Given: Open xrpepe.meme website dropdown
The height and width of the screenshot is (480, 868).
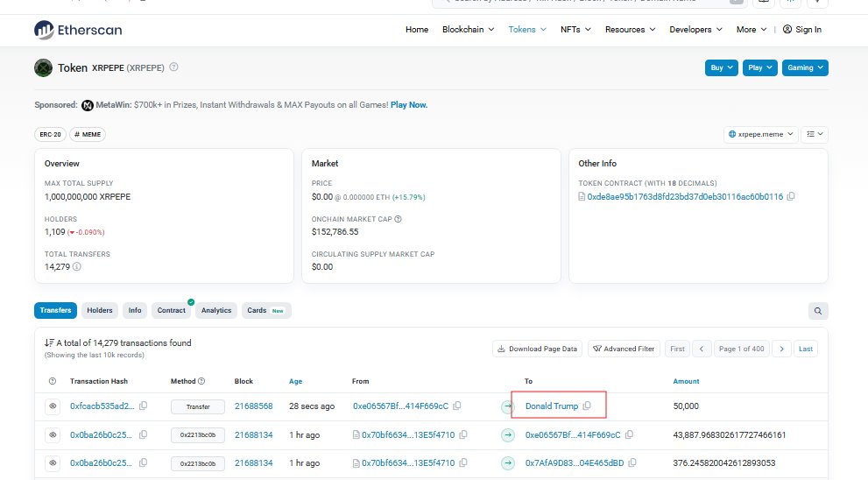Looking at the screenshot, I should (761, 135).
